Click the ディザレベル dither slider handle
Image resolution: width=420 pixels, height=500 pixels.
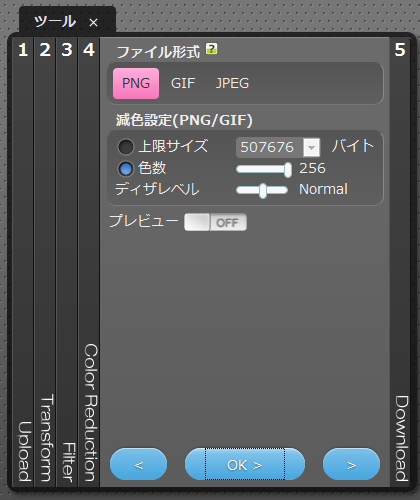pyautogui.click(x=263, y=191)
